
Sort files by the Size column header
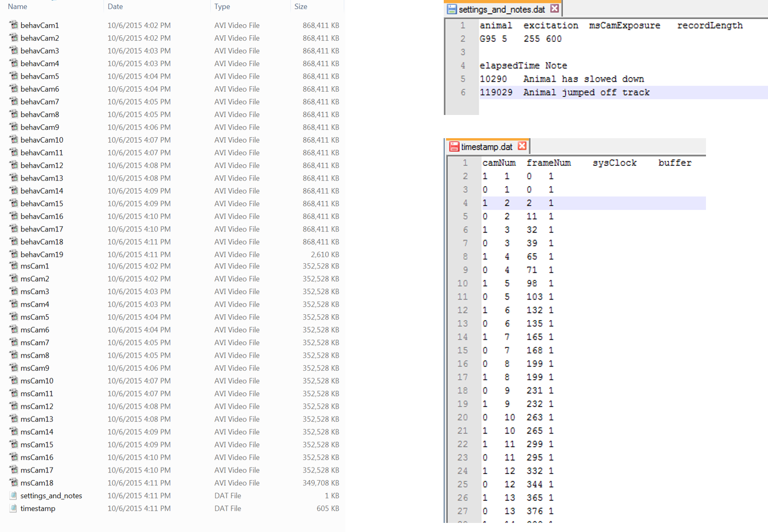click(301, 7)
